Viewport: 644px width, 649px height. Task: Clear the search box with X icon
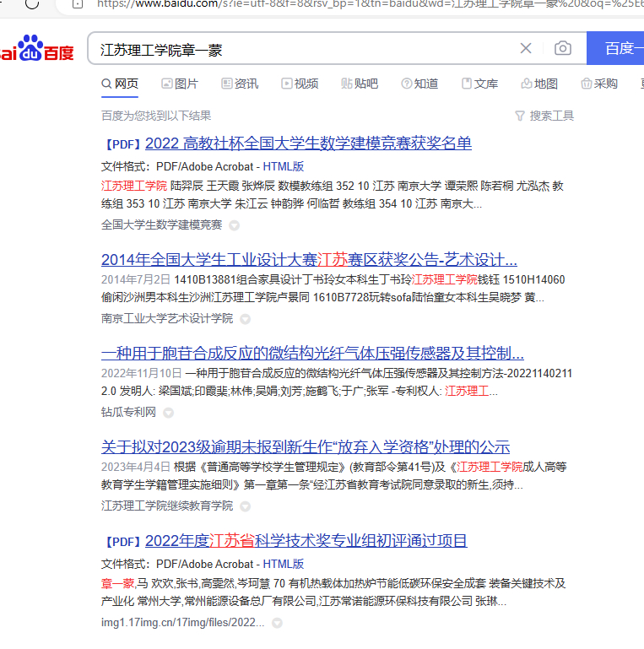pos(526,48)
